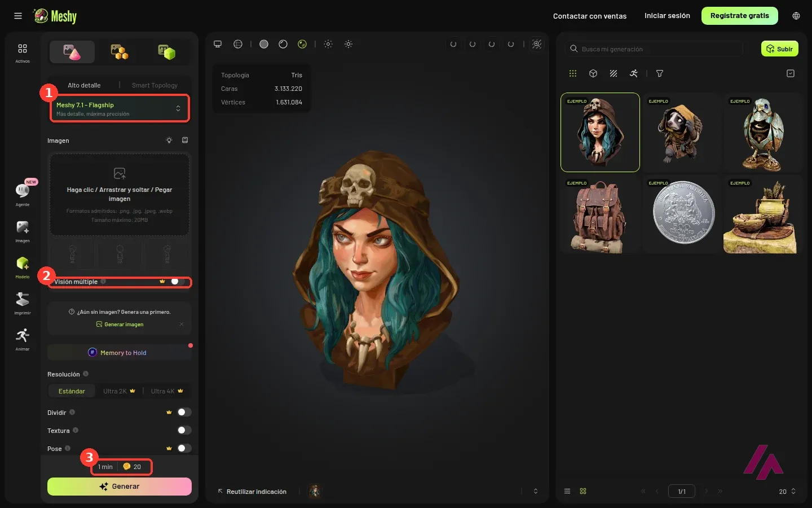Open the funnel filter options

point(660,73)
